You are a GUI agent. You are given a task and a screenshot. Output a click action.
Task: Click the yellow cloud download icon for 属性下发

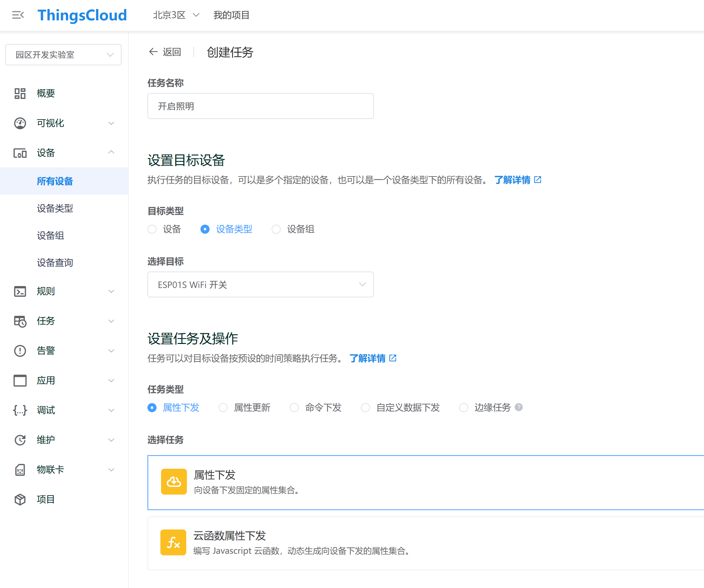coord(174,482)
